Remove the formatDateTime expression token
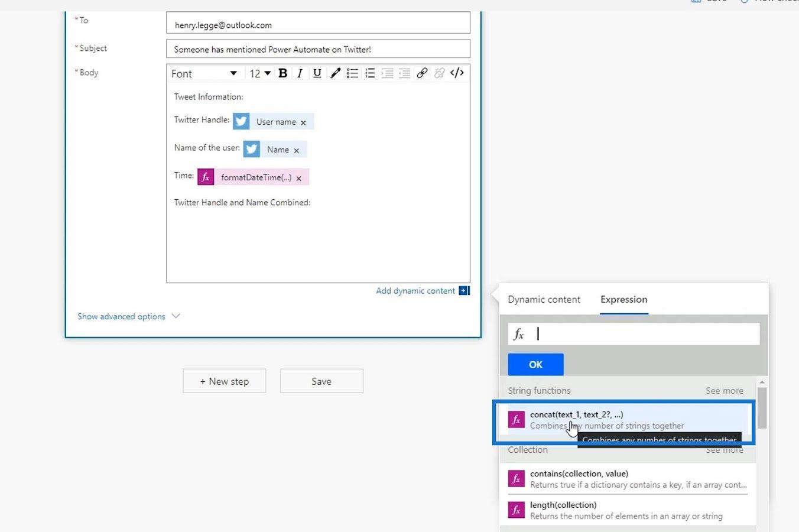Viewport: 799px width, 532px height. (x=299, y=179)
